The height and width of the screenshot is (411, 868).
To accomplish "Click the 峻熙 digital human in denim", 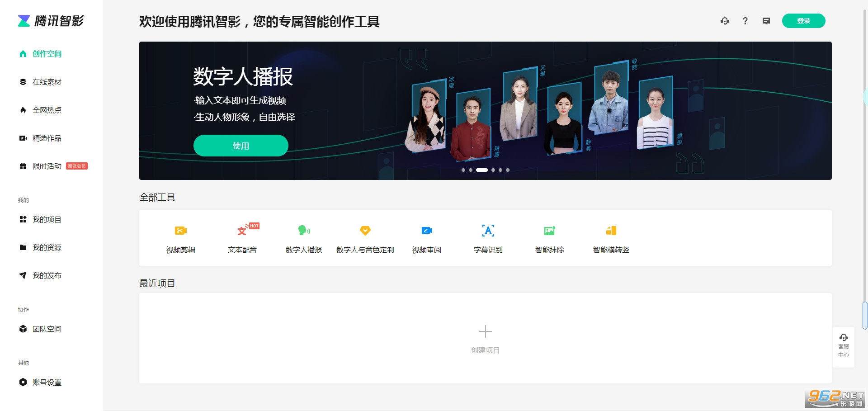I will [x=609, y=99].
